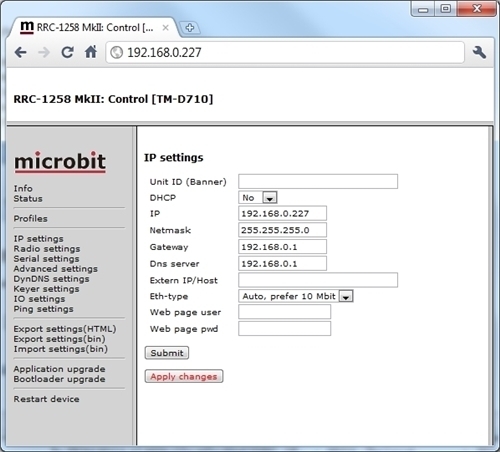
Task: Click the Extern IP/Host field
Action: pos(318,280)
